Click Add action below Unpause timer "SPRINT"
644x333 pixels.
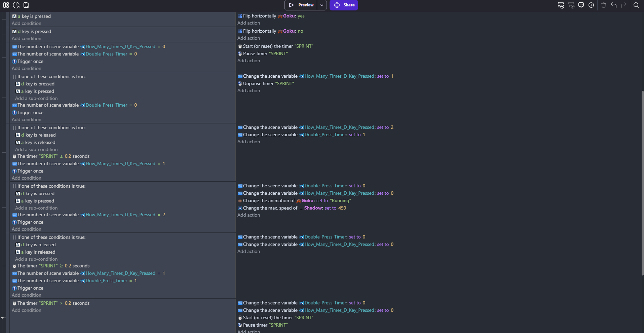click(249, 91)
